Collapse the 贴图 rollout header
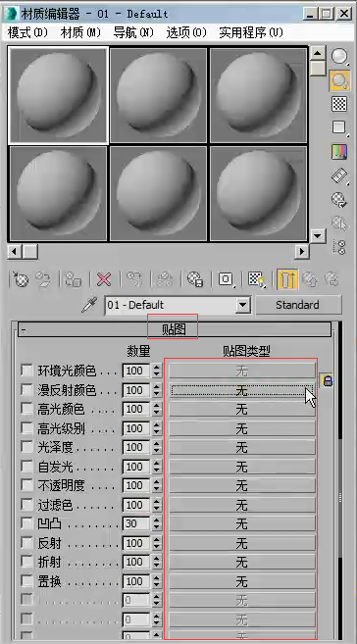357x644 pixels. pyautogui.click(x=175, y=329)
